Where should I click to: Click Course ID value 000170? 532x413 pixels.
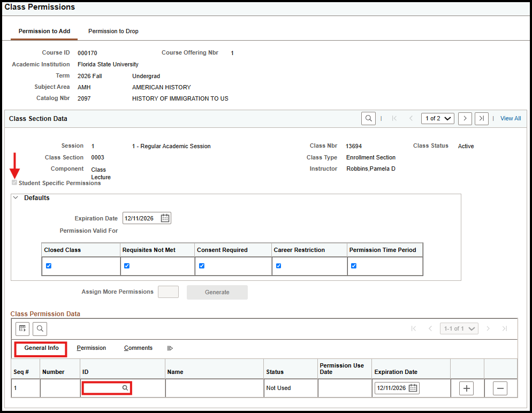87,53
